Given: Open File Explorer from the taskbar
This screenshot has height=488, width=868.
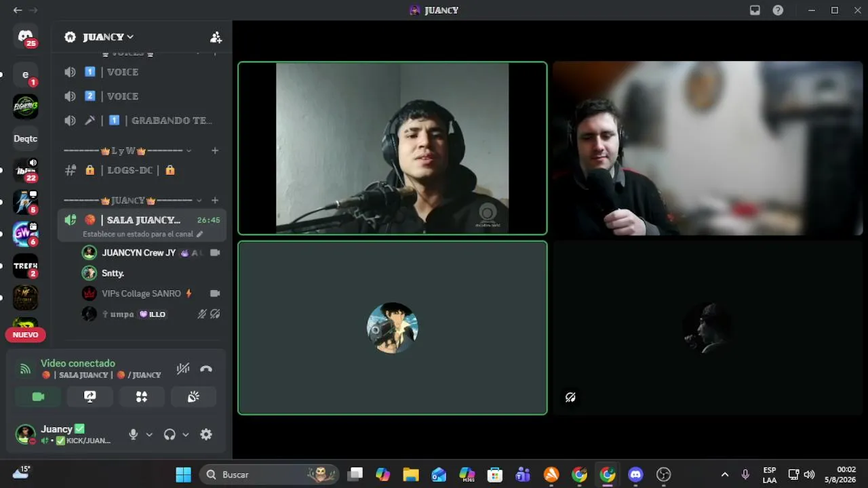Looking at the screenshot, I should tap(410, 474).
